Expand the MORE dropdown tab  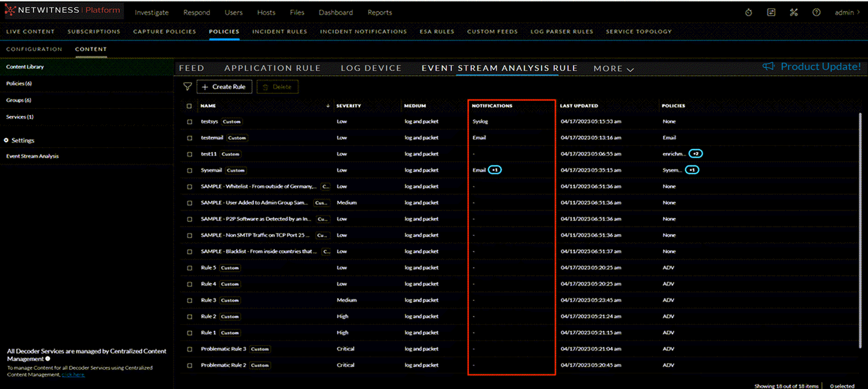pos(613,69)
